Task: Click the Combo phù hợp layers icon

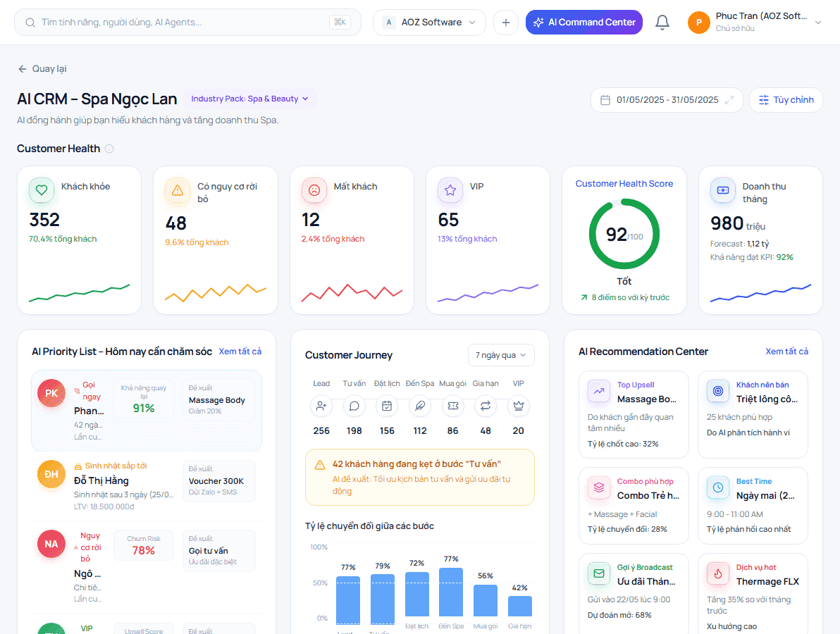Action: point(599,487)
